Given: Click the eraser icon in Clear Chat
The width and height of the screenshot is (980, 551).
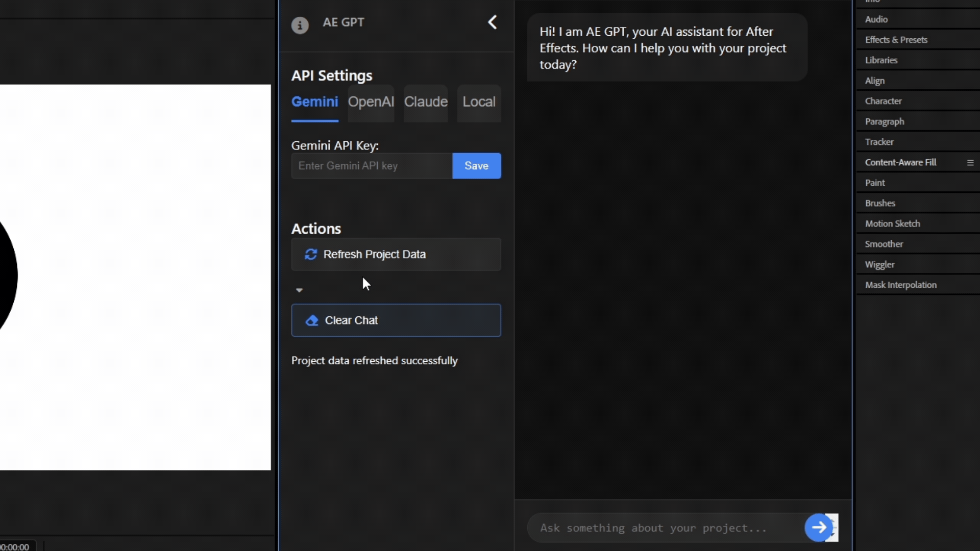Looking at the screenshot, I should [x=312, y=320].
